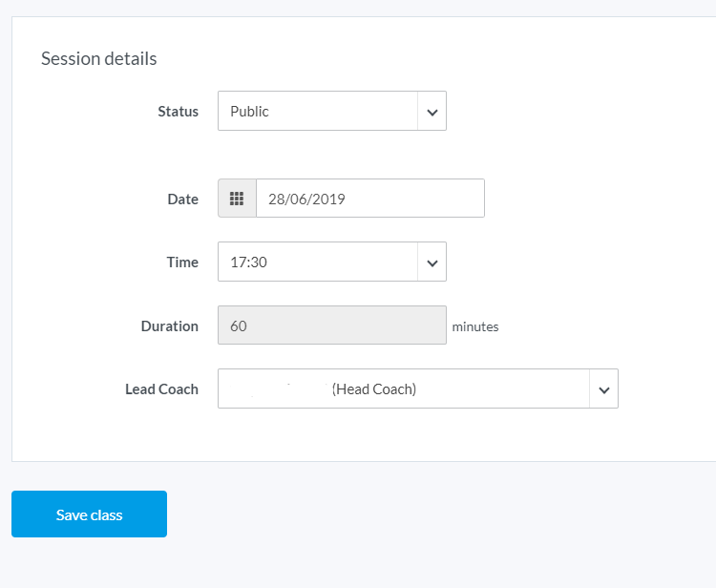The image size is (716, 588).
Task: Click the 'Session details' section heading
Action: pos(98,58)
